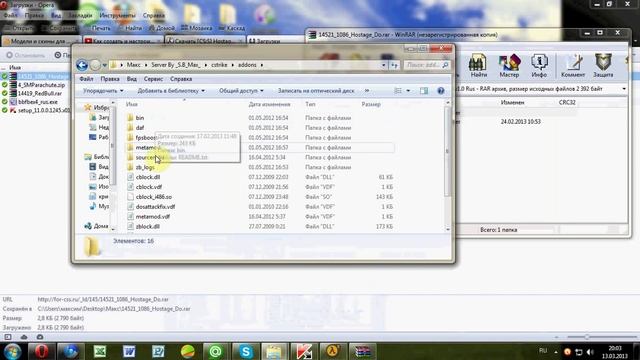The image size is (640, 360).
Task: Click the WinRAR taskbar icon
Action: point(362,351)
